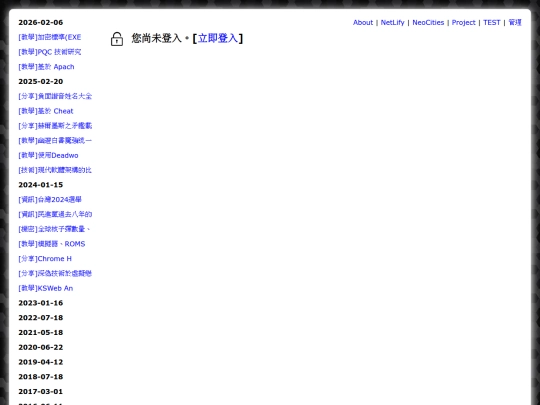Open the [資訊]民進黨過去八年的 article

click(55, 215)
